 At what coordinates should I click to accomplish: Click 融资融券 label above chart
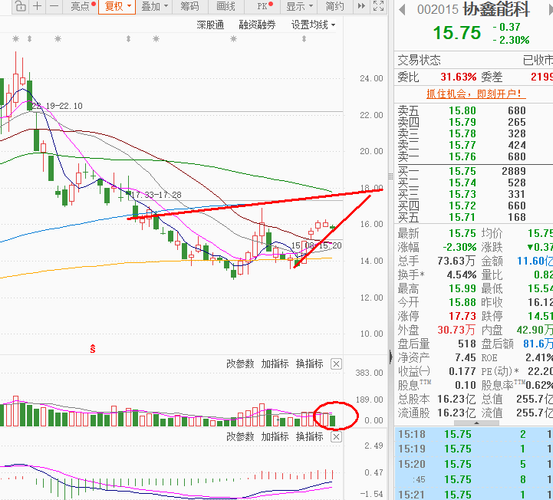(257, 25)
